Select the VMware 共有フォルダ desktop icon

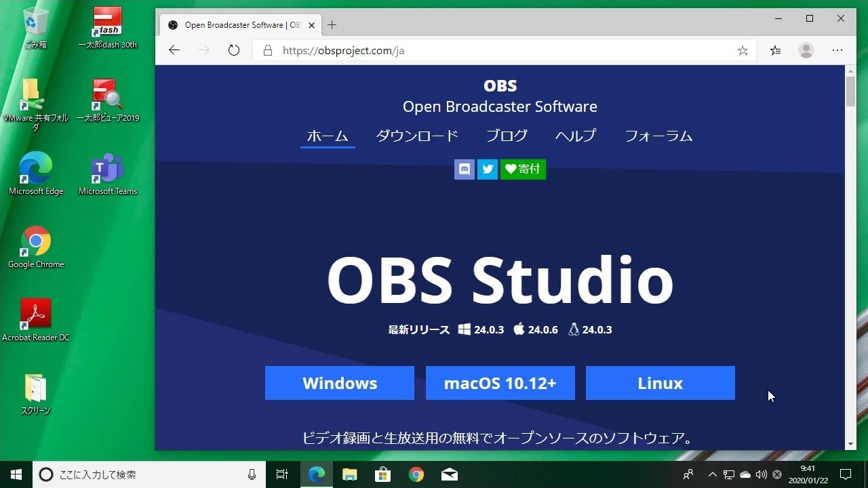[x=35, y=104]
